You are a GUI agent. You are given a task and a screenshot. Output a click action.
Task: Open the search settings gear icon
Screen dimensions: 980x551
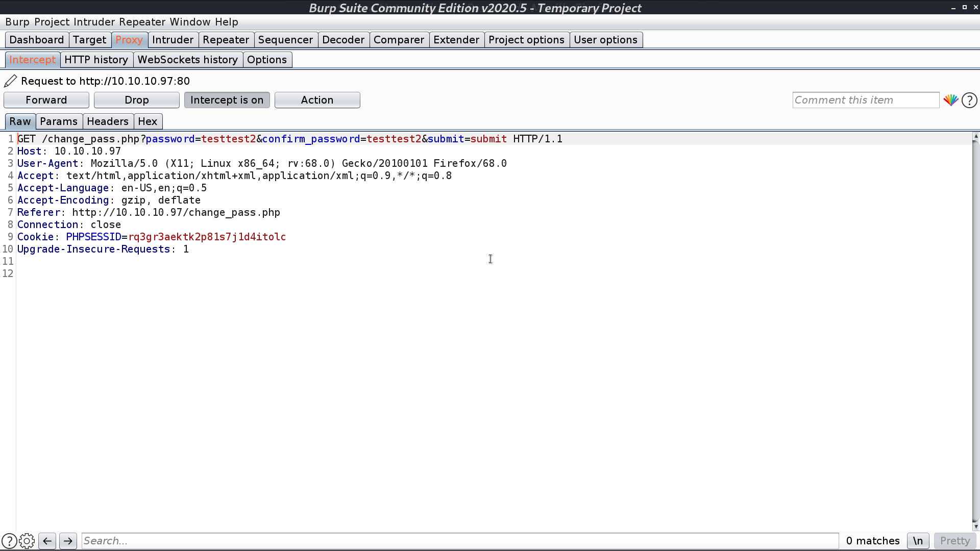click(27, 541)
